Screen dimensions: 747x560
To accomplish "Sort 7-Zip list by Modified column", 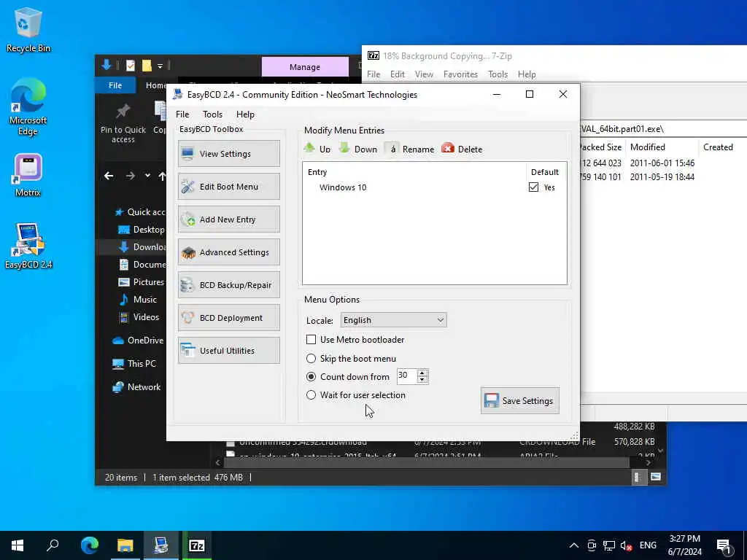I will [x=661, y=147].
